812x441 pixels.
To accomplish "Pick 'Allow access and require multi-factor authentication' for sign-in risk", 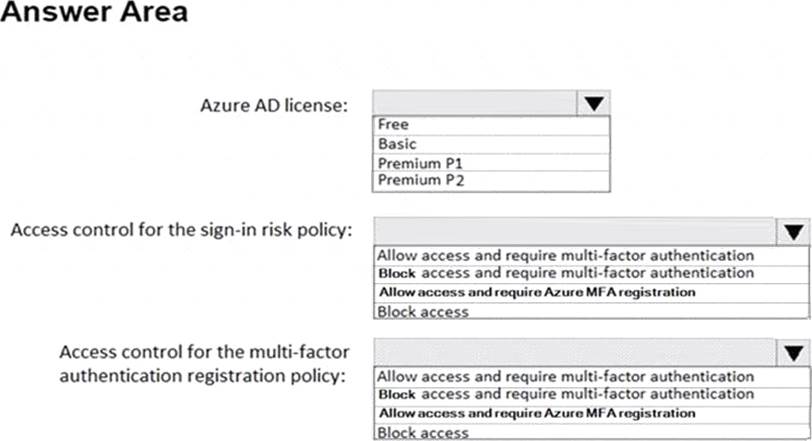I will pyautogui.click(x=566, y=255).
